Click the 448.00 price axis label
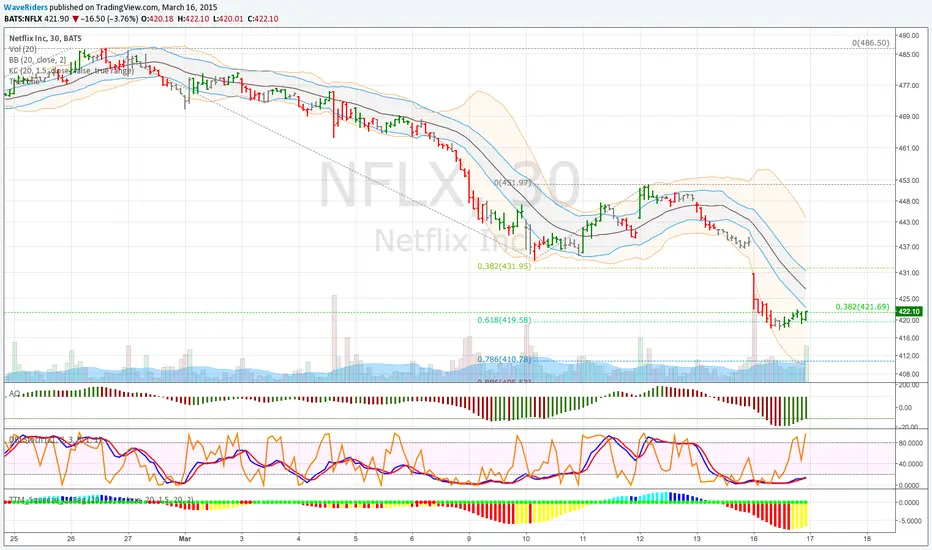 point(909,201)
